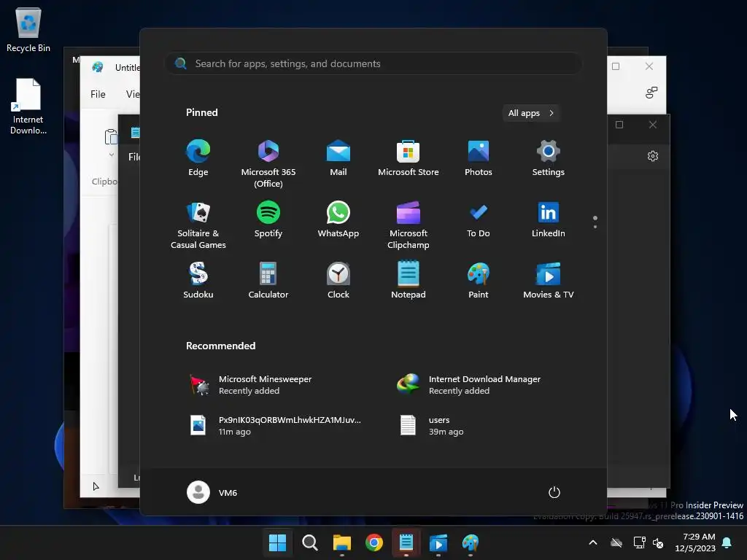The width and height of the screenshot is (747, 560).
Task: Click the power button in Start menu
Action: click(x=554, y=492)
